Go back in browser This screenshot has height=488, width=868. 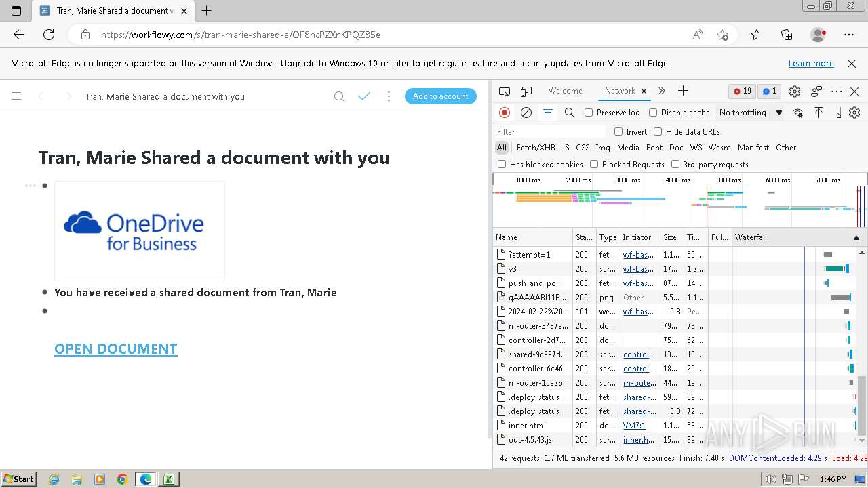click(x=19, y=35)
